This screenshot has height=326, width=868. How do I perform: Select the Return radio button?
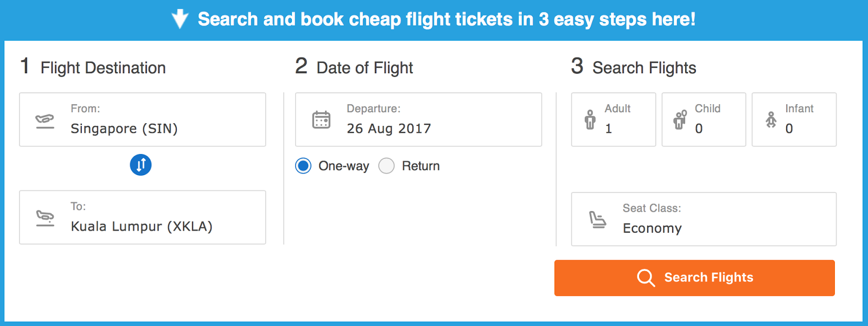point(386,166)
